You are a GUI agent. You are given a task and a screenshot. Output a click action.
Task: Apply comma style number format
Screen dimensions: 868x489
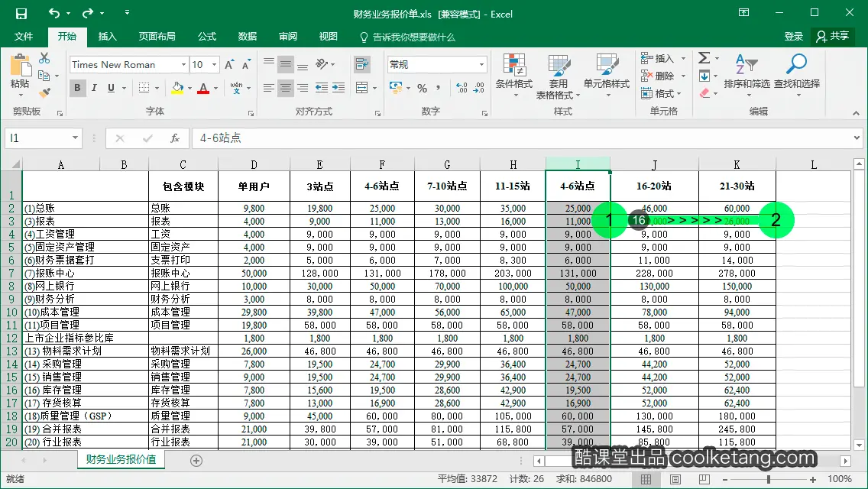(x=439, y=88)
